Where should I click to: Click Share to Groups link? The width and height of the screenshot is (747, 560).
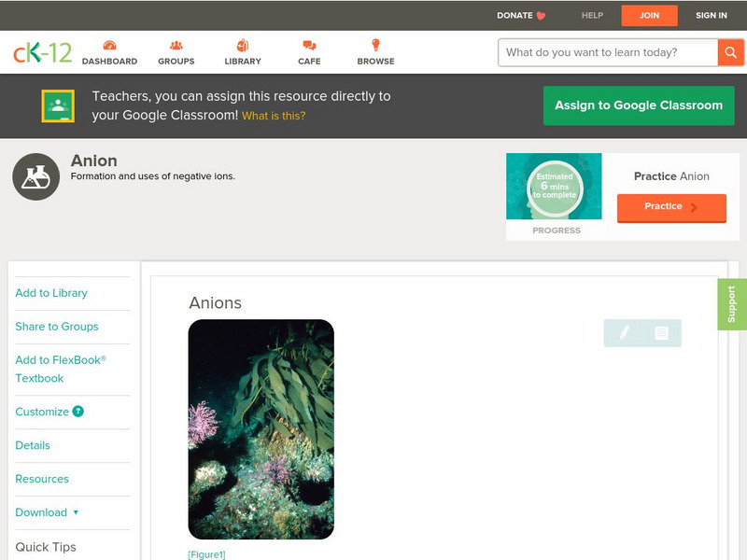pyautogui.click(x=57, y=326)
